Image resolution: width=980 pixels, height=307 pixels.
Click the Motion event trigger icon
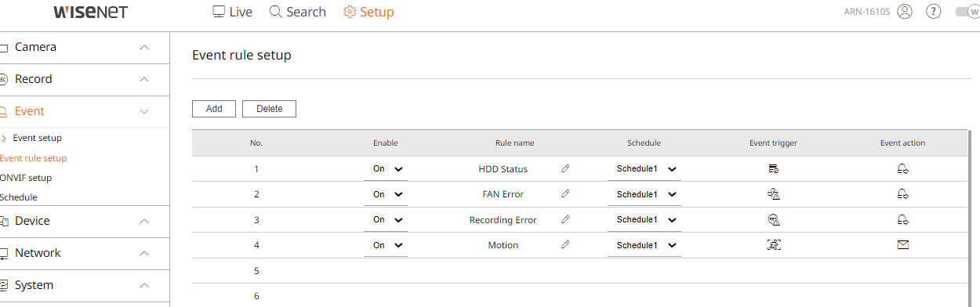click(773, 245)
